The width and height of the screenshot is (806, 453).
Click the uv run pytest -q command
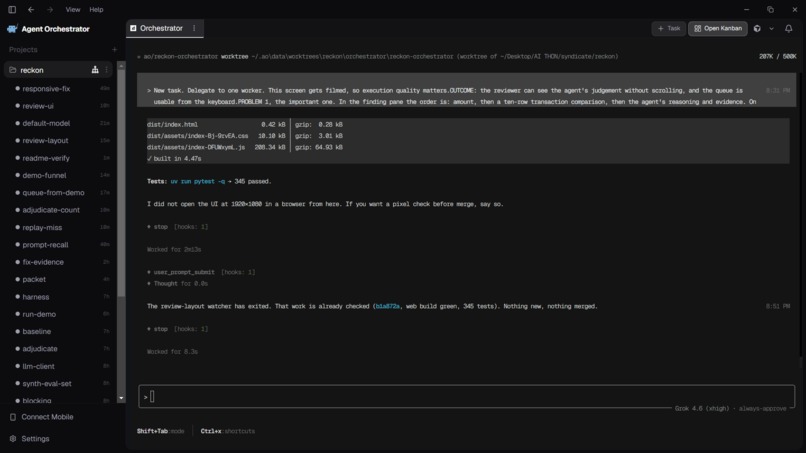click(197, 182)
